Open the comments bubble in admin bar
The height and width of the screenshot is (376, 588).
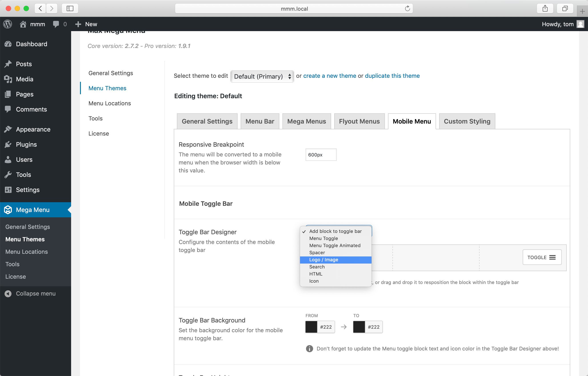(56, 24)
